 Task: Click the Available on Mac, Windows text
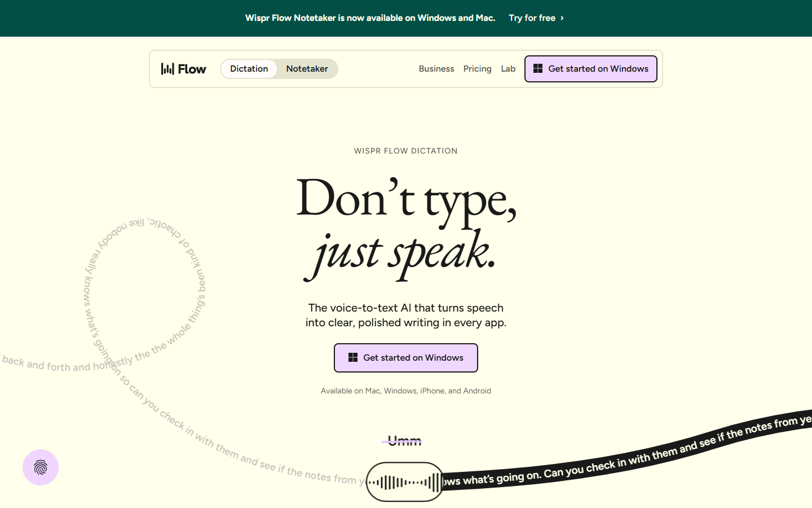tap(406, 391)
